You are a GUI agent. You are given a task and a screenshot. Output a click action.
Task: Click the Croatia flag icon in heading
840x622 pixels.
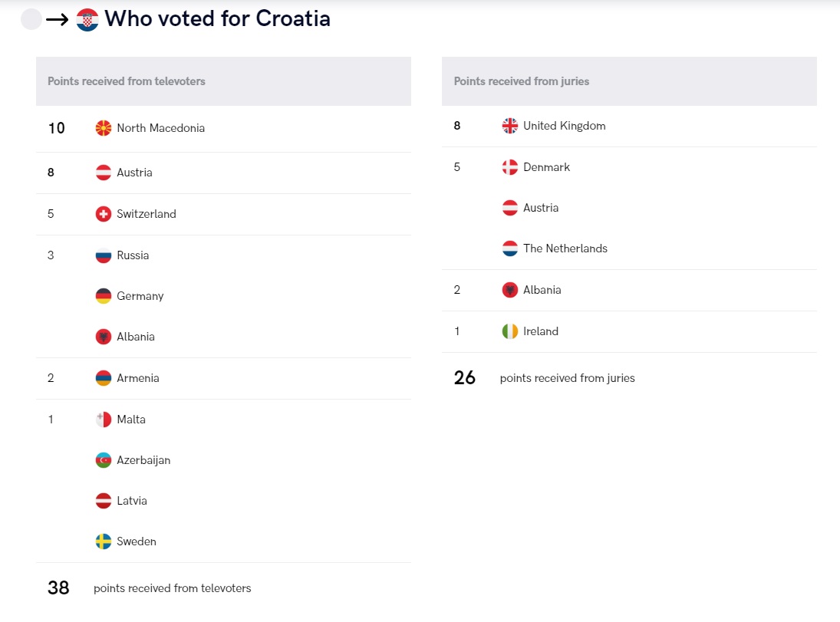point(87,20)
